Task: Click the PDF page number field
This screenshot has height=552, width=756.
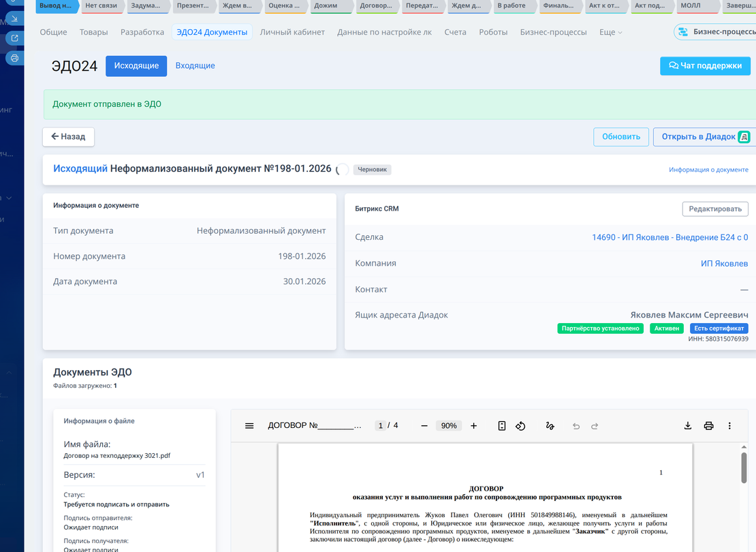Action: point(381,426)
